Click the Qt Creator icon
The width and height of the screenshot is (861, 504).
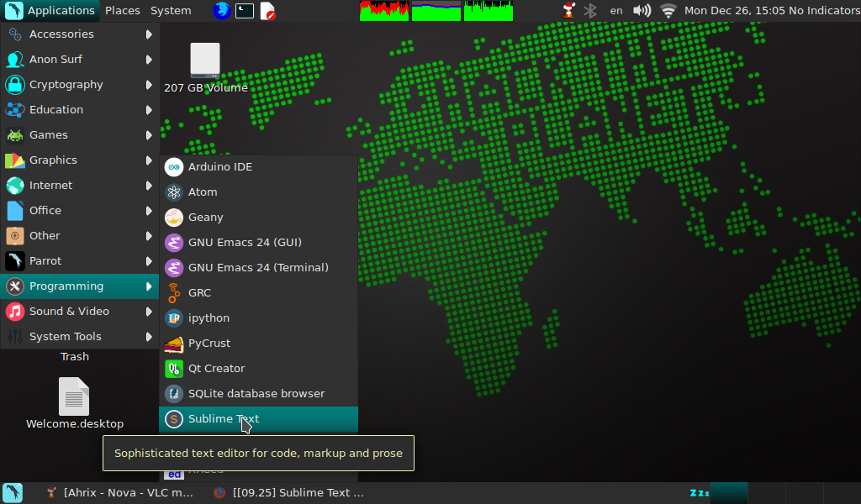[174, 369]
